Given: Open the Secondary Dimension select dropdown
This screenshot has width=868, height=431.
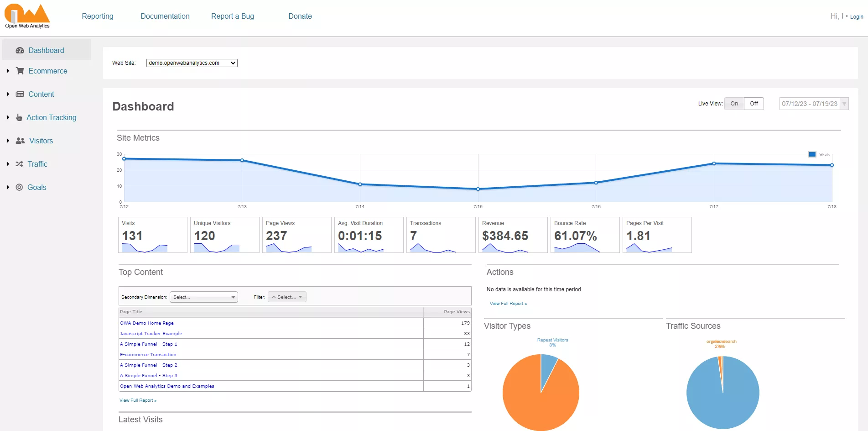Looking at the screenshot, I should click(x=203, y=297).
